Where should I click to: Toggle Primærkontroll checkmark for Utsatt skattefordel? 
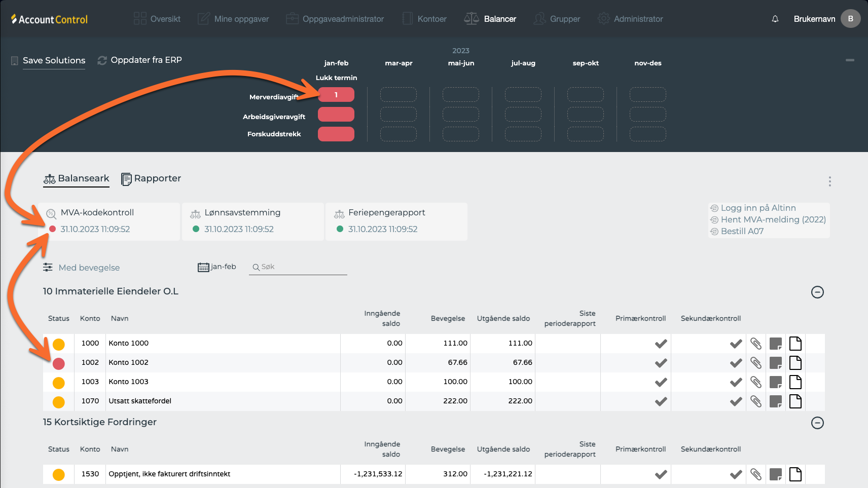pos(661,401)
